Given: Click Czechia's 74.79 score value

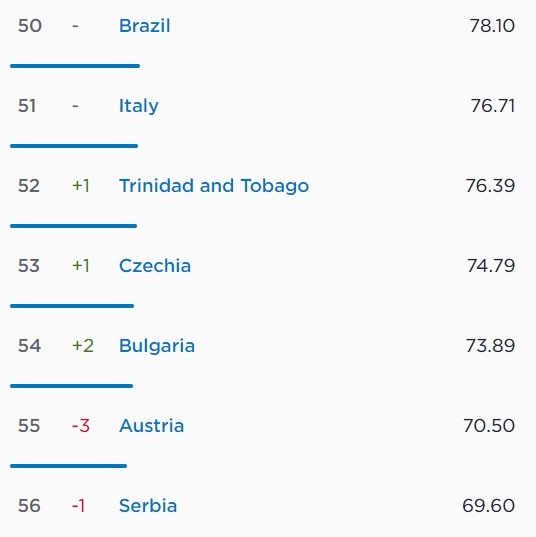Looking at the screenshot, I should pyautogui.click(x=491, y=266).
